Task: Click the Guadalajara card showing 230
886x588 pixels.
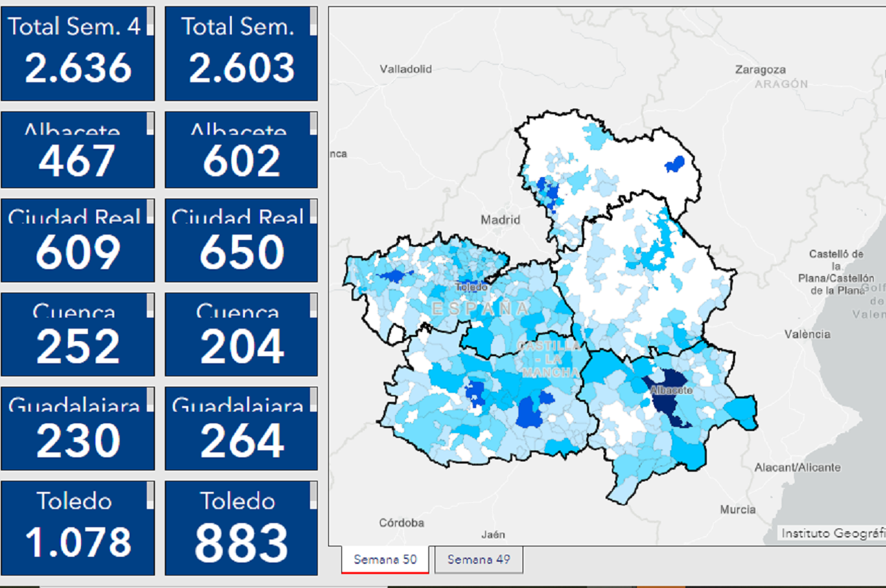Action: tap(78, 429)
